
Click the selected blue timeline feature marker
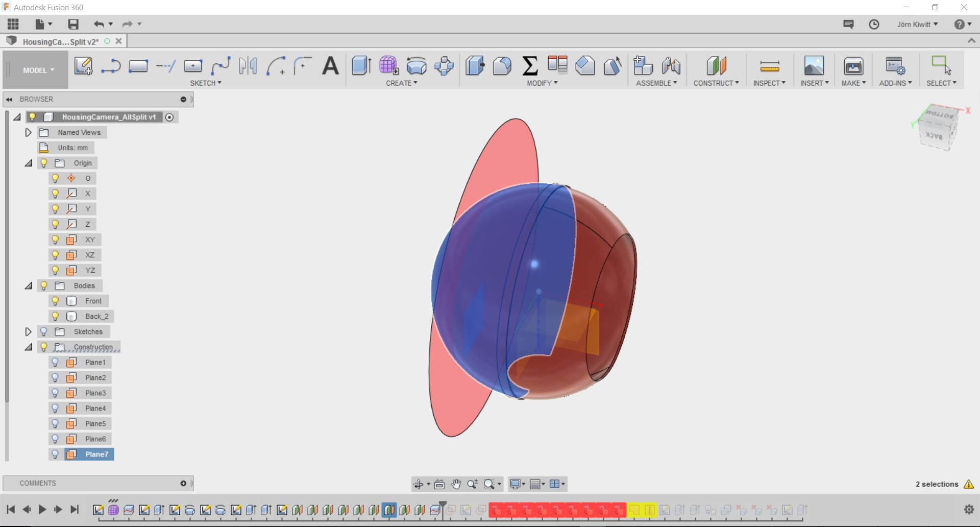tap(389, 510)
